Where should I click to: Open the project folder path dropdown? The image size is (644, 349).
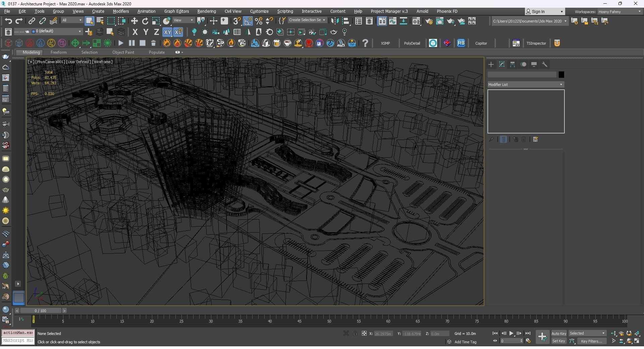530,21
